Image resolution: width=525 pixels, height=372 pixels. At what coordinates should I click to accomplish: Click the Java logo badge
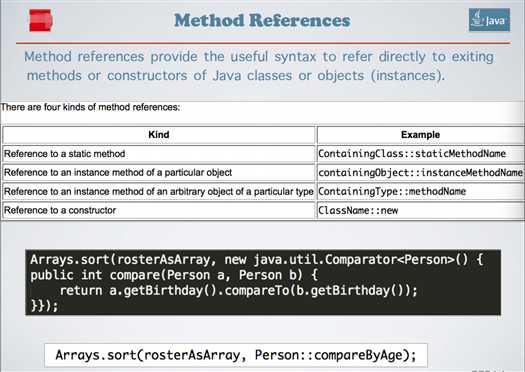(489, 20)
